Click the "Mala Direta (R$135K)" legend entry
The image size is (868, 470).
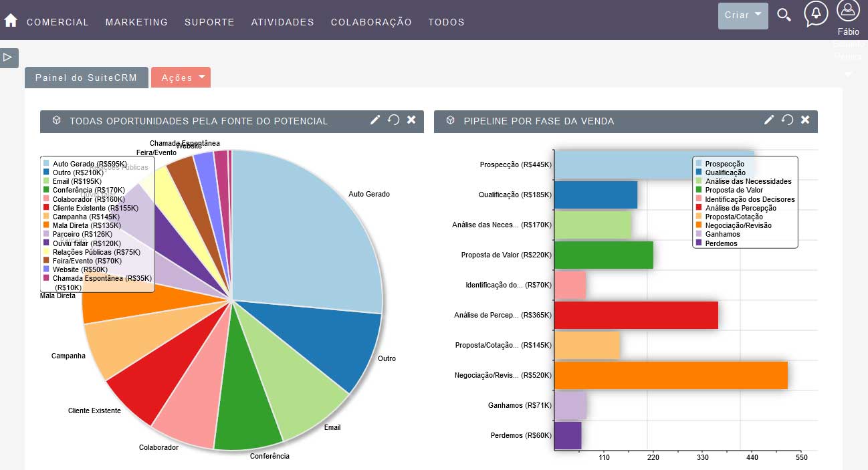pos(87,225)
